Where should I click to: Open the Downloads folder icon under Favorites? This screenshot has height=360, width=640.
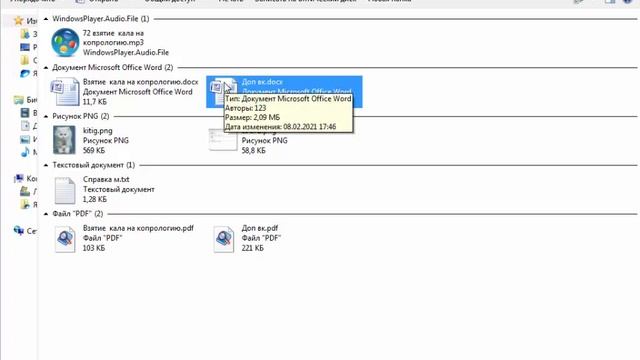pyautogui.click(x=25, y=34)
